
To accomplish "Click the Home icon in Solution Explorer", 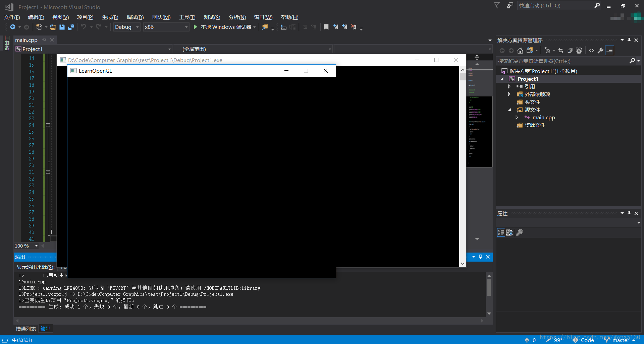I will (x=520, y=51).
